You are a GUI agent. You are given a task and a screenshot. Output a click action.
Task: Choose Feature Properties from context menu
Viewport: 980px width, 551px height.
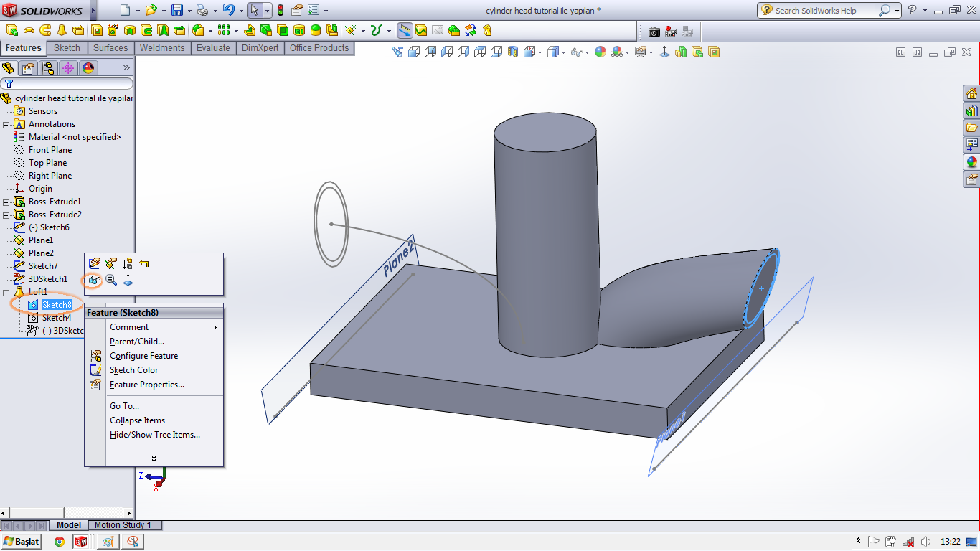(147, 385)
